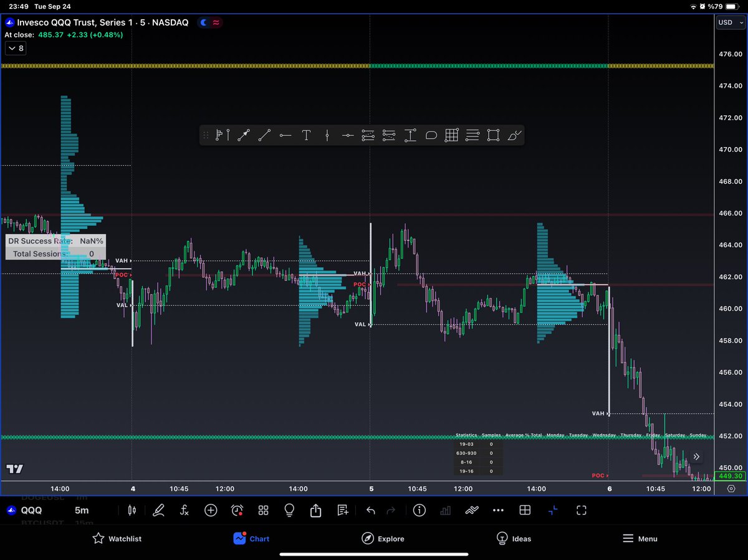Tap the blue collapse corners icon
Viewport: 748px width, 560px height.
pyautogui.click(x=553, y=510)
